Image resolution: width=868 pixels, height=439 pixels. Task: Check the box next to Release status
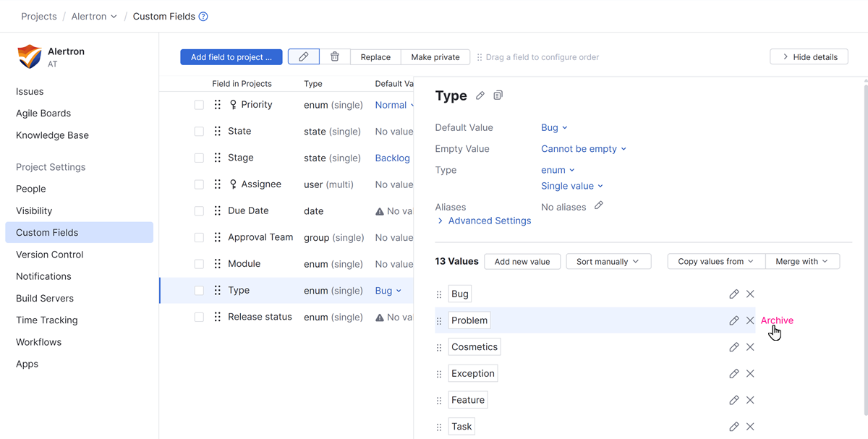(x=199, y=316)
